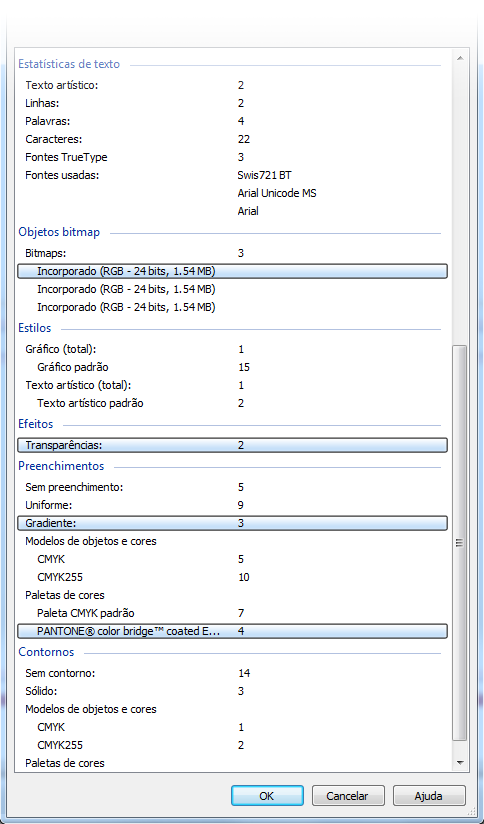Select the highlighted first Incorporado bitmap row

click(x=232, y=271)
